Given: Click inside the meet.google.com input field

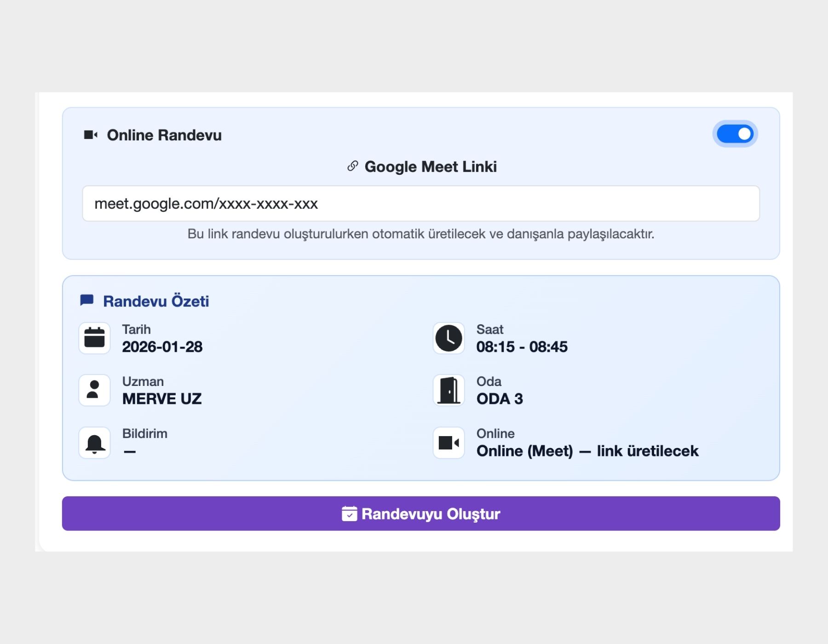Looking at the screenshot, I should click(421, 204).
